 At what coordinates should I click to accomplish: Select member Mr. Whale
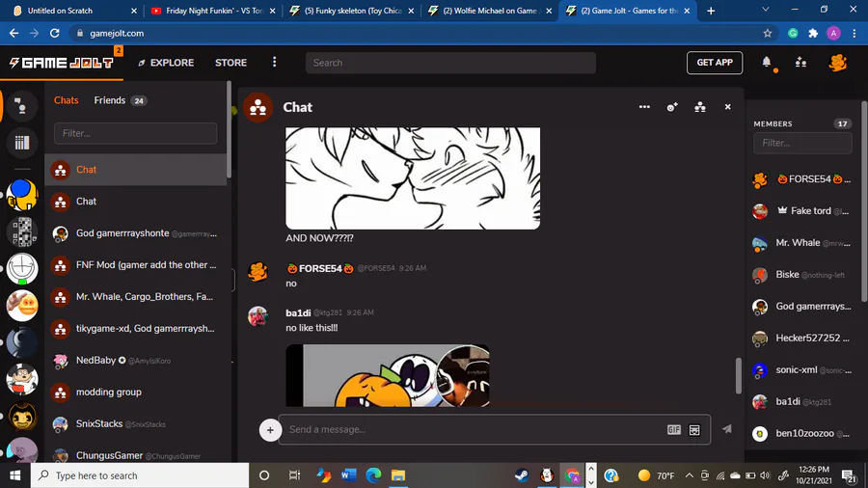pyautogui.click(x=801, y=243)
